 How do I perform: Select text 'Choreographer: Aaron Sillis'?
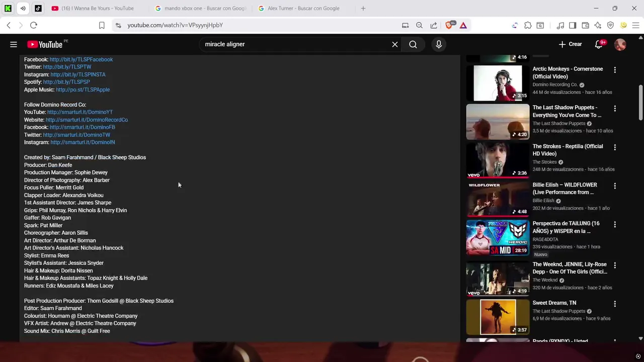click(56, 233)
